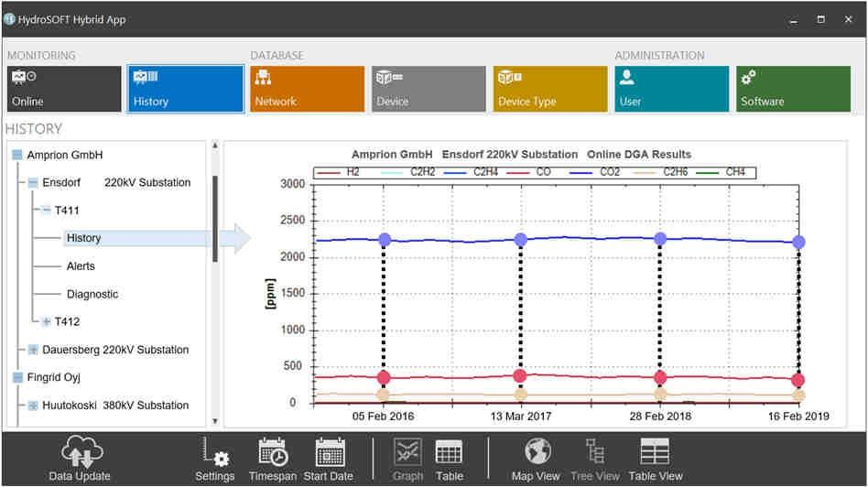The height and width of the screenshot is (487, 868).
Task: Click the CO2 legend line swatch
Action: tap(581, 173)
